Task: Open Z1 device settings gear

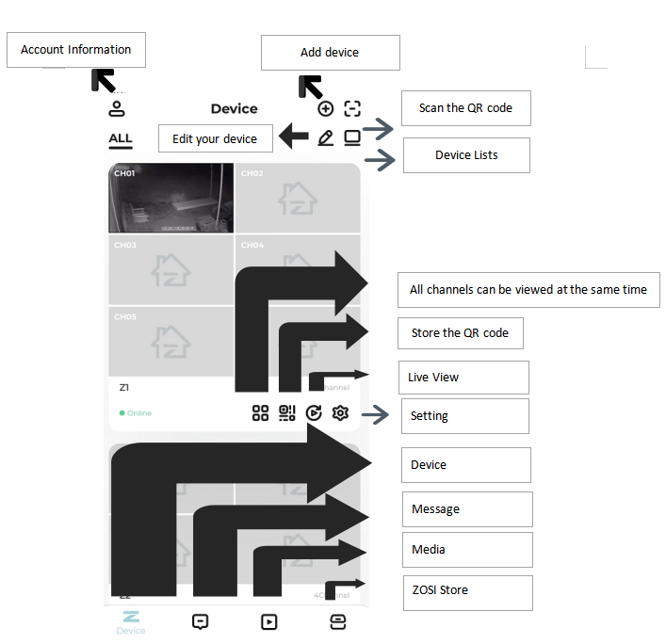Action: pos(340,412)
